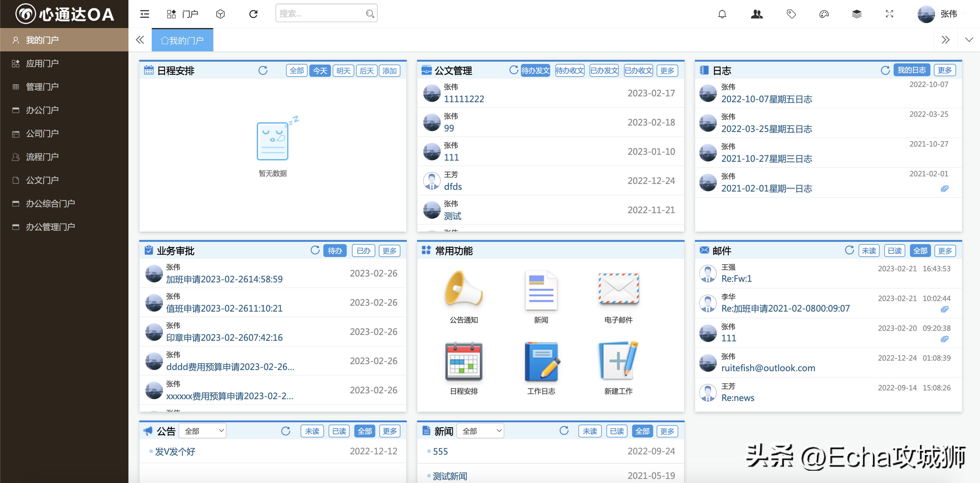Enter fullscreen via the expand arrows icon
The width and height of the screenshot is (980, 483).
[890, 14]
